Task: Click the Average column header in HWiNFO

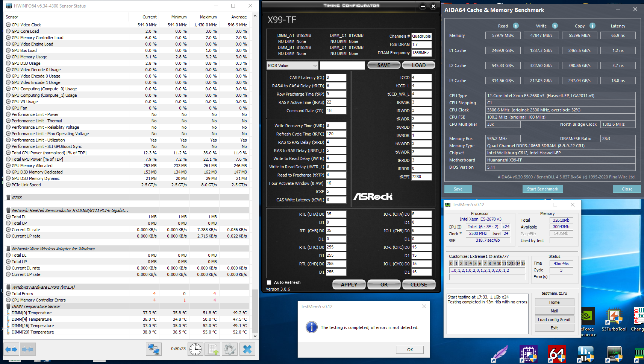Action: (x=233, y=17)
